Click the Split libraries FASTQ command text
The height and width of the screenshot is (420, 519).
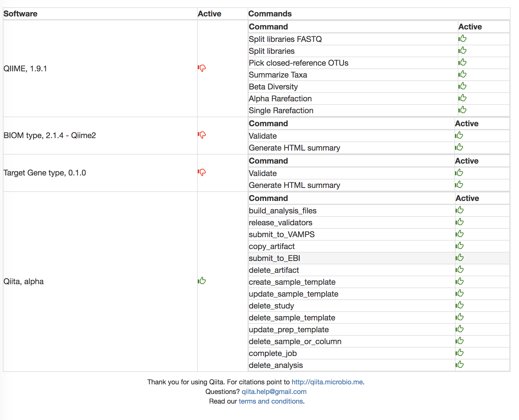click(x=285, y=39)
